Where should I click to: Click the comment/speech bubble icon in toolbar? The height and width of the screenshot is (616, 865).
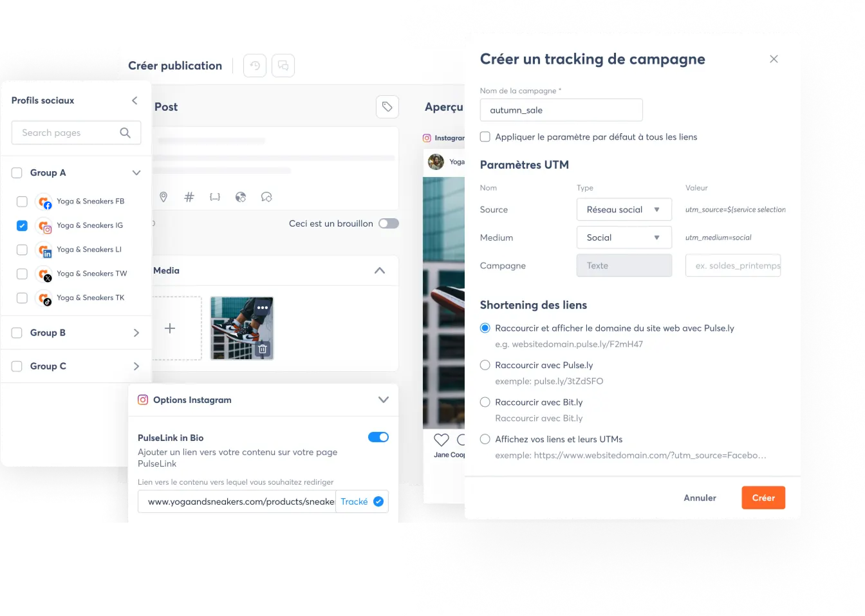283,65
